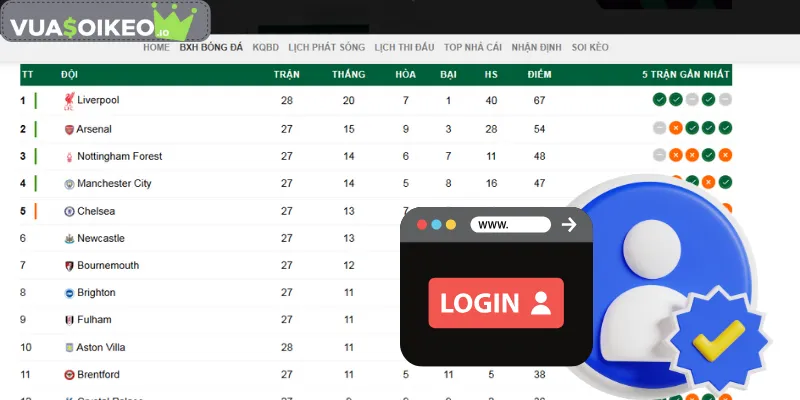Go to LỊCH THI ĐẤU page

(x=404, y=47)
